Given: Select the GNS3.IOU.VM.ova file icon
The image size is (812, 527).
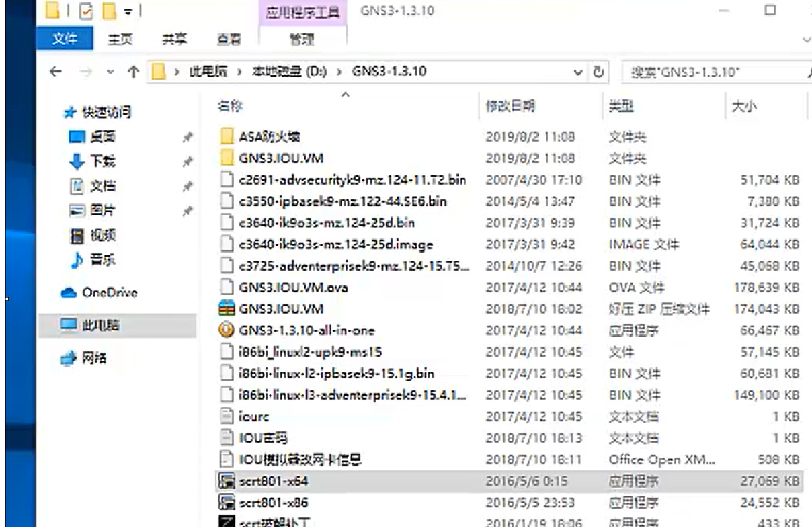Looking at the screenshot, I should click(x=226, y=287).
